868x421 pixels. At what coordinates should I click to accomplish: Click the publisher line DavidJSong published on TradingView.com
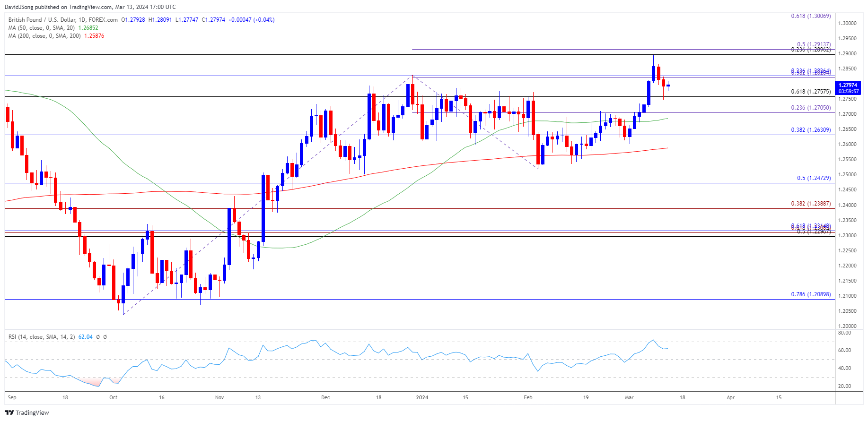tap(57, 7)
